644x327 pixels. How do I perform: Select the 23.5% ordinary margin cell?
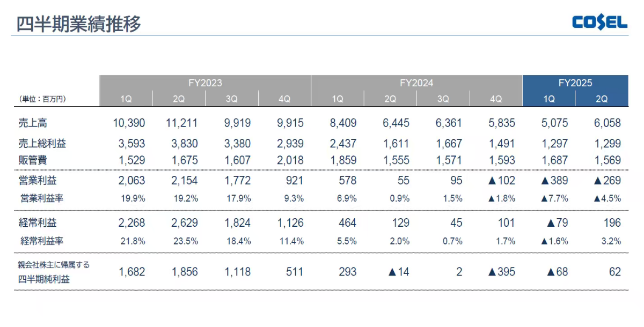(x=185, y=241)
